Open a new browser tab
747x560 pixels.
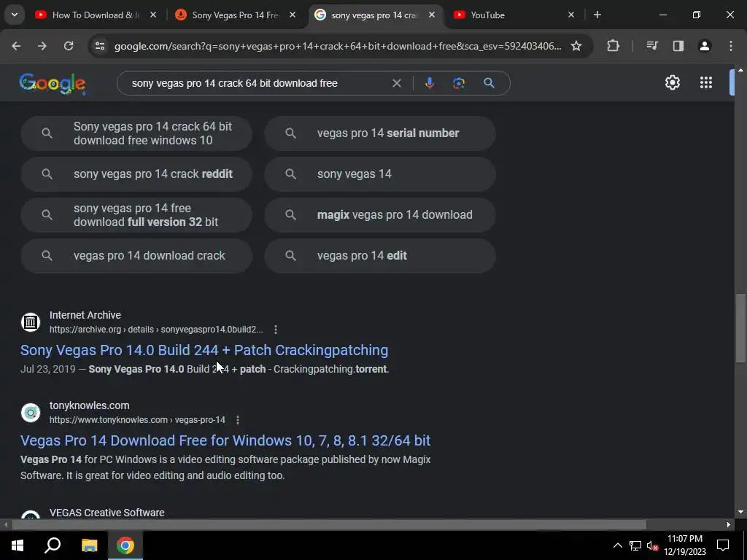point(597,15)
